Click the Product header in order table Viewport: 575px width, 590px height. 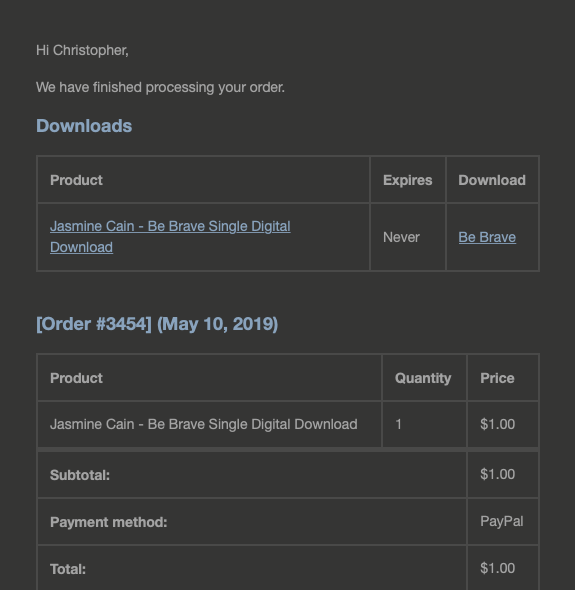pyautogui.click(x=76, y=378)
